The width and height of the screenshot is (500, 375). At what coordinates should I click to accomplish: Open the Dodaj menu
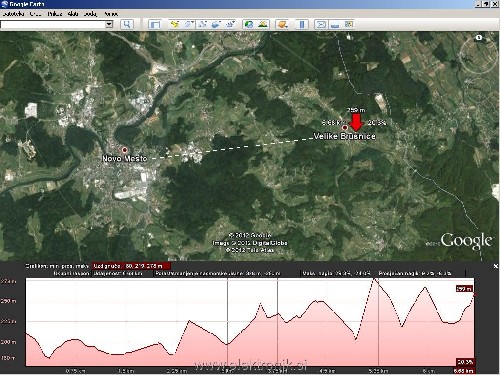click(x=90, y=14)
